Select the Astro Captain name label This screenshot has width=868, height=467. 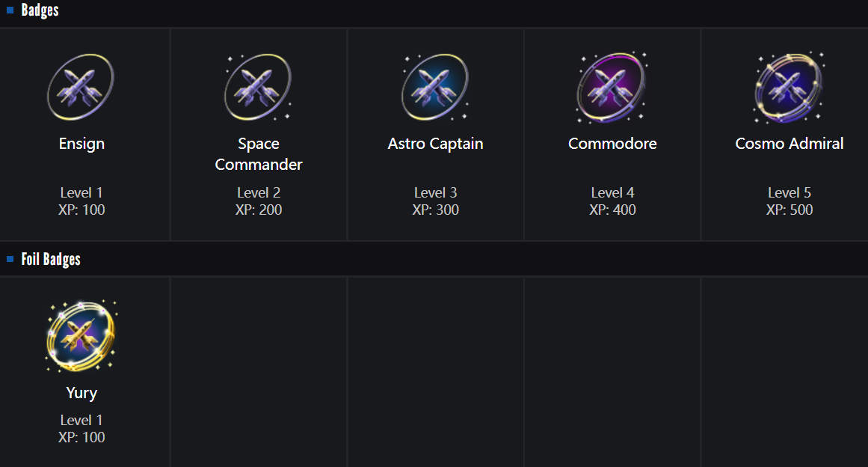point(435,144)
